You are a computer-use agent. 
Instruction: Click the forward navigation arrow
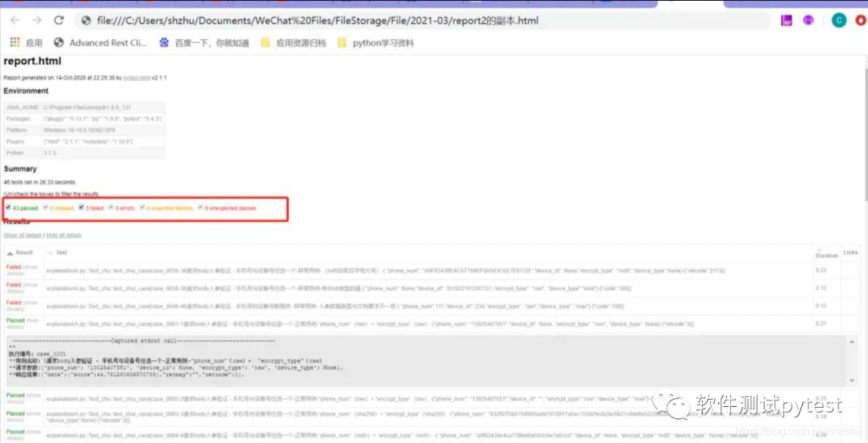click(x=37, y=21)
